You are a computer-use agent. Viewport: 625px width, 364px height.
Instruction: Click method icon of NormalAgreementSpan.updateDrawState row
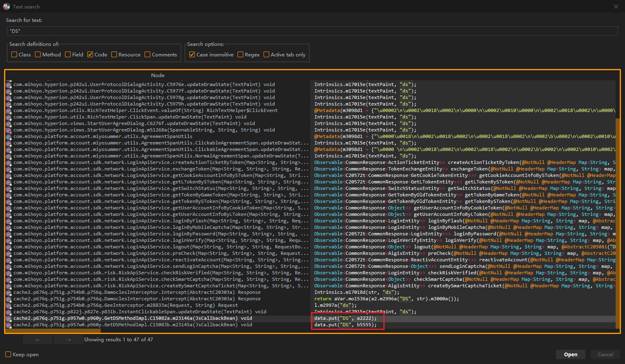pos(9,156)
